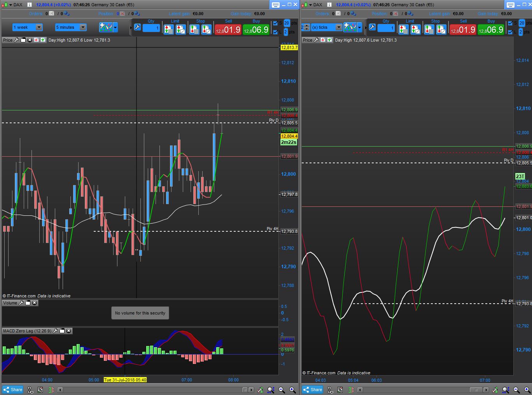
Task: Open Volume indicator settings wrench
Action: pos(21,303)
